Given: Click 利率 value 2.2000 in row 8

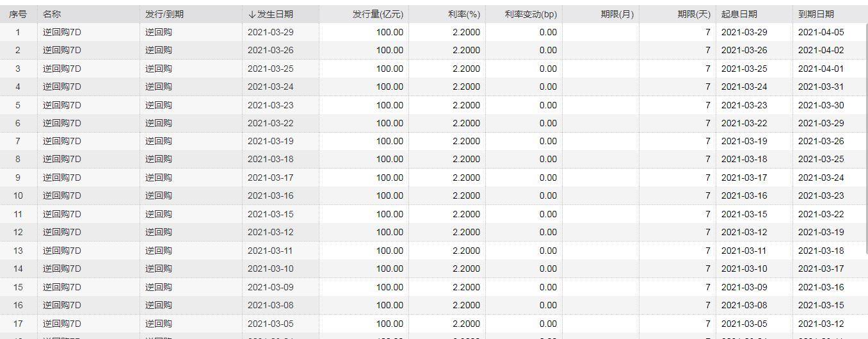Looking at the screenshot, I should point(466,159).
